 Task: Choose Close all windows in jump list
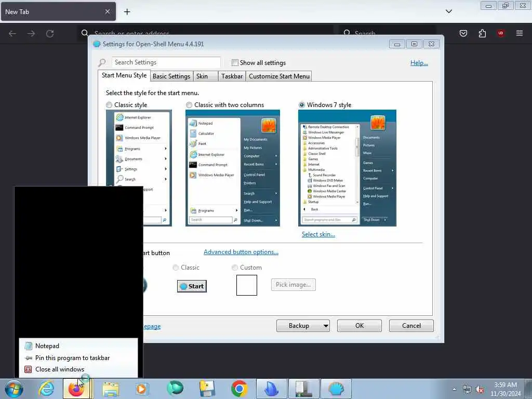point(78,369)
